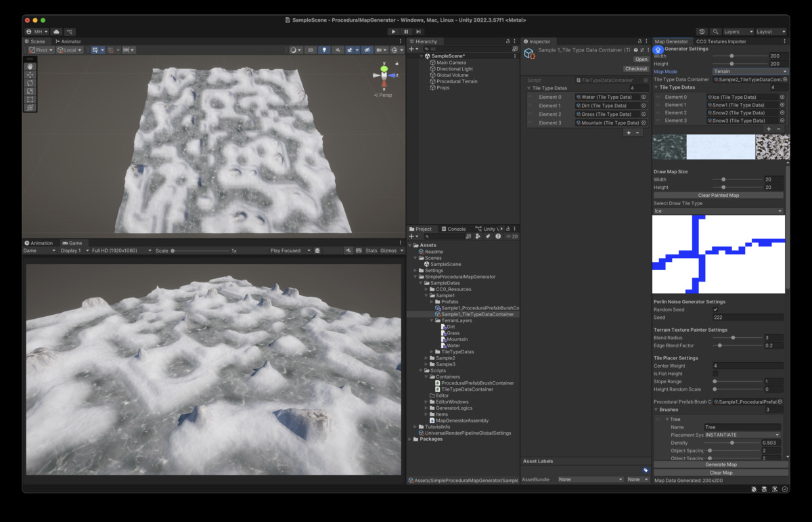Open the Gizmos dropdown in Game view

tap(390, 251)
